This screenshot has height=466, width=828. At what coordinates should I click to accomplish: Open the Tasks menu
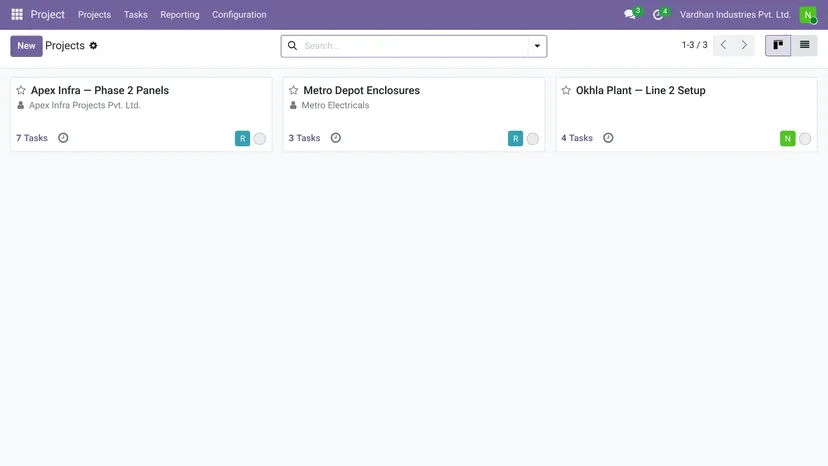[136, 15]
